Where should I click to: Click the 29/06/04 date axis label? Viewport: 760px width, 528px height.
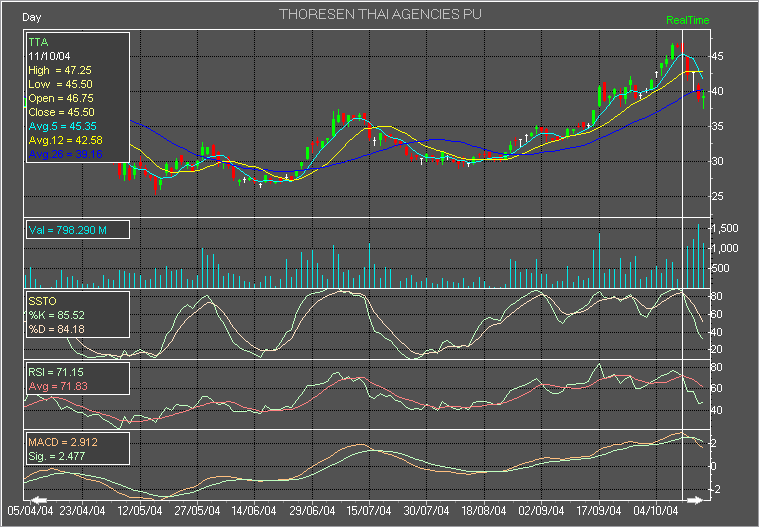[x=312, y=511]
